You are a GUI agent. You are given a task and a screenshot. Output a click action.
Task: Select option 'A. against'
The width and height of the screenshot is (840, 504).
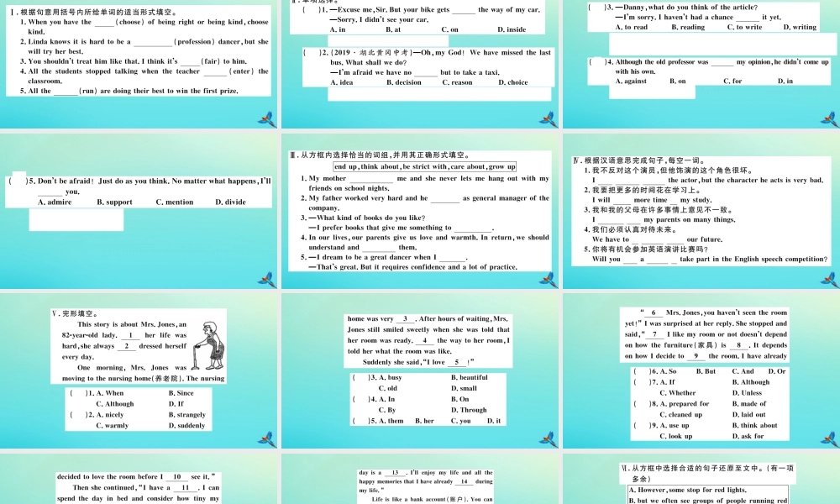pyautogui.click(x=631, y=81)
